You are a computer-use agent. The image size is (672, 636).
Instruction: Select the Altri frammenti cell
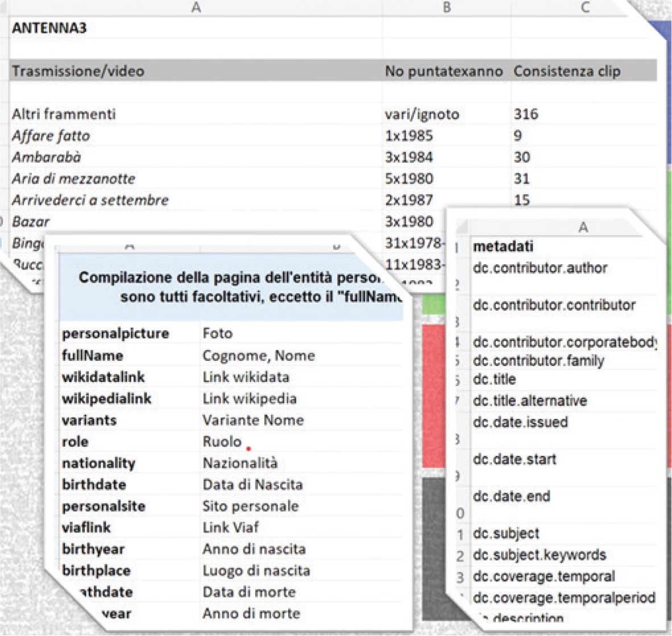tap(196, 114)
